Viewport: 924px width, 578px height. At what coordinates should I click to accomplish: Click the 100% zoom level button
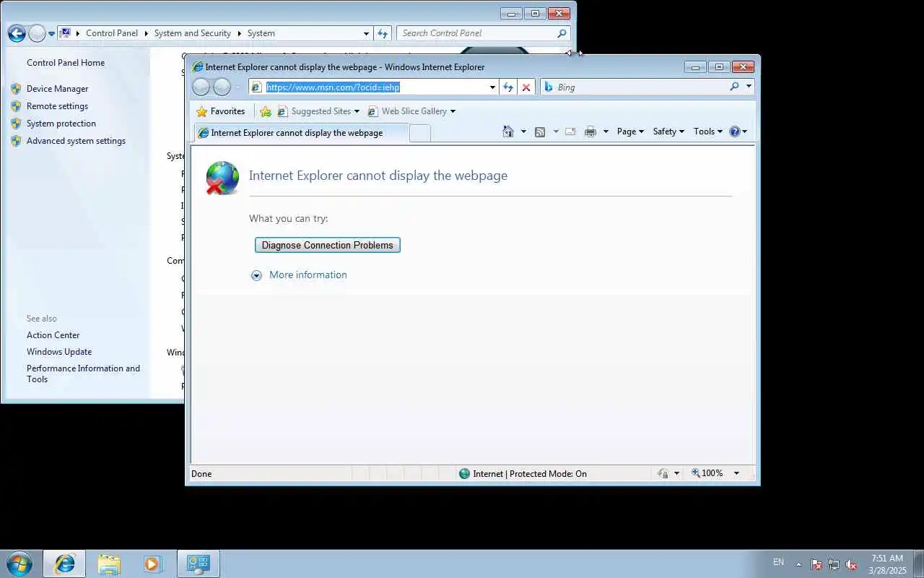pyautogui.click(x=707, y=473)
